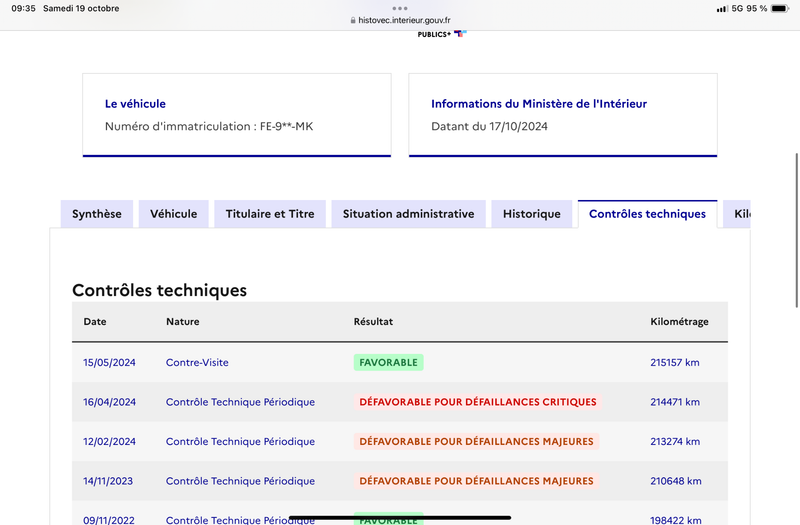800x525 pixels.
Task: Click Contrôle Technique Périodique on 16/04/2024 row
Action: tap(240, 402)
